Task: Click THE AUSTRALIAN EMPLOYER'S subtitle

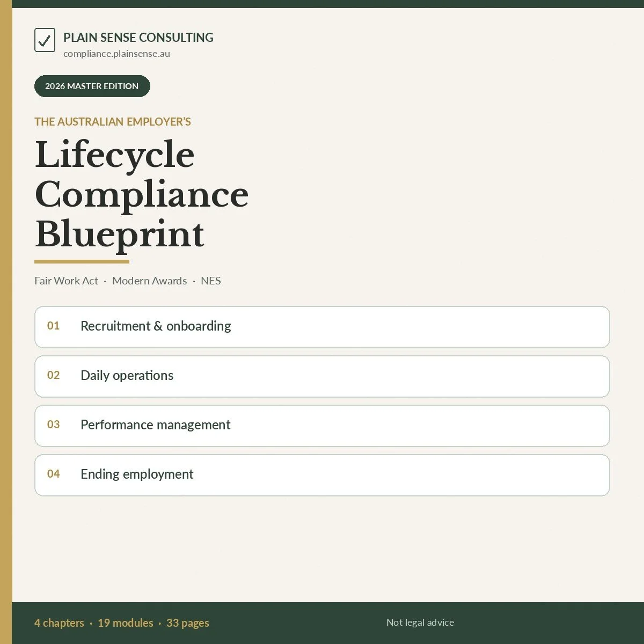Action: [x=113, y=122]
